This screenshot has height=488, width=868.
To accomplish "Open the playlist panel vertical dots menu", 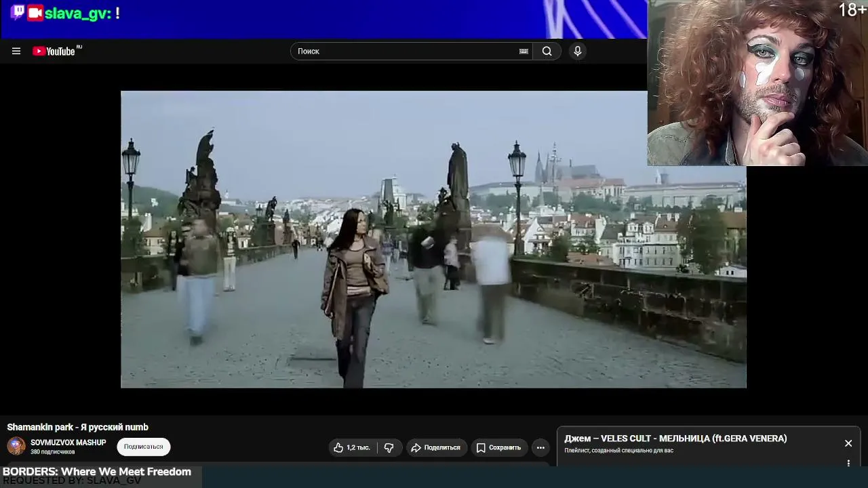I will 848,464.
